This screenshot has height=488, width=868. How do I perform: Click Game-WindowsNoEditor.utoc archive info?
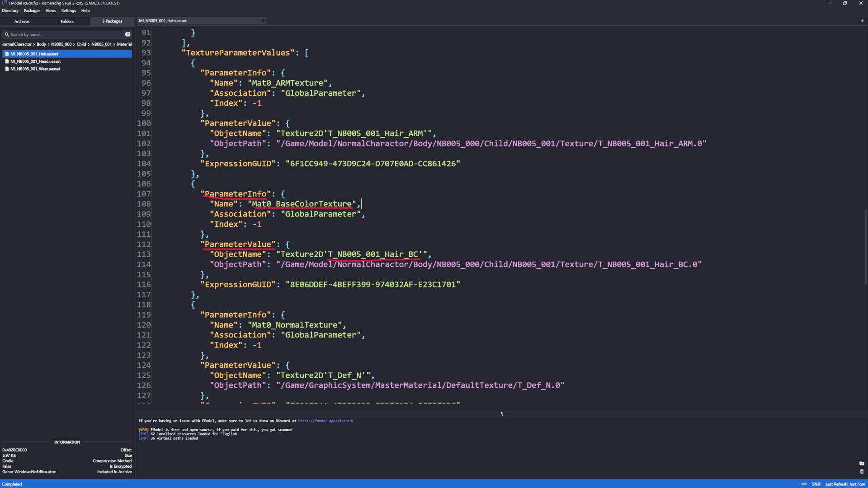coord(29,472)
